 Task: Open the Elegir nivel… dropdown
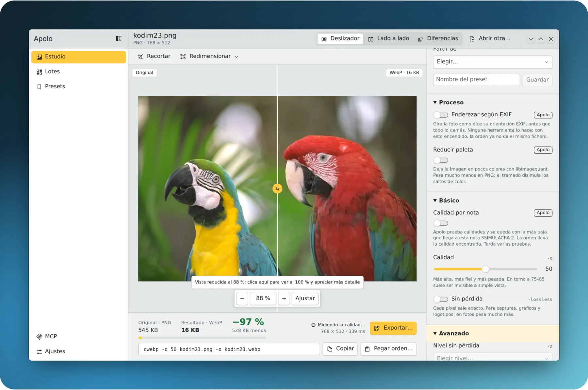click(493, 358)
